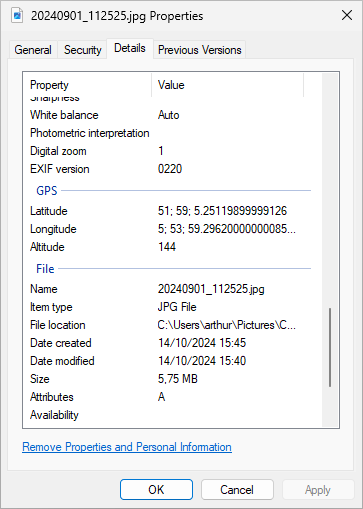This screenshot has height=509, width=363.
Task: Click the attributes value A
Action: (x=162, y=397)
